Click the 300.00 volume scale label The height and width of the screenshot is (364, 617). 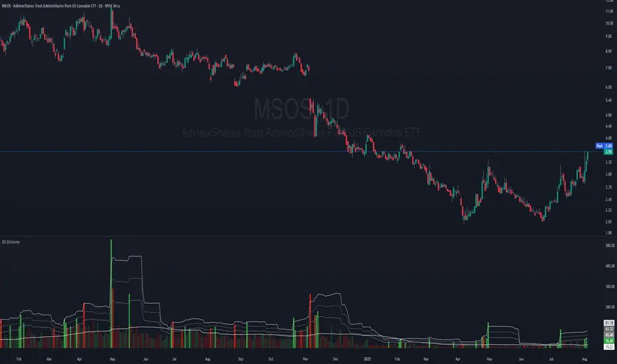coord(610,287)
